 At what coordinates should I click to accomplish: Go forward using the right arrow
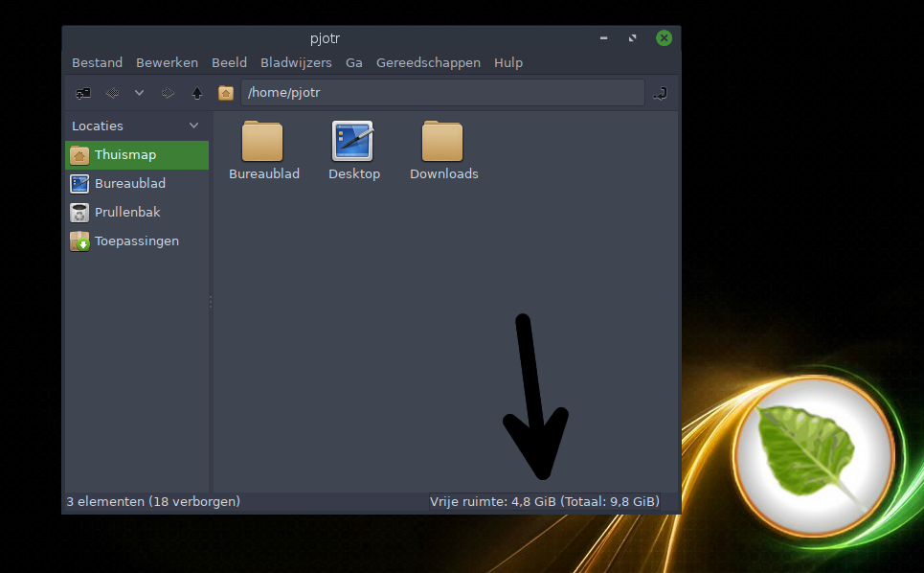point(168,93)
